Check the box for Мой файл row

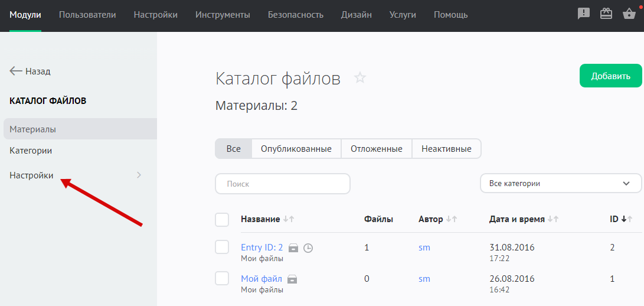(x=222, y=278)
